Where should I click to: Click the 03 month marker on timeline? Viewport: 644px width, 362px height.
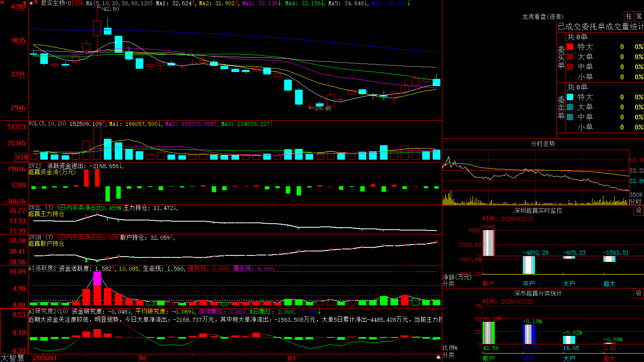tap(292, 358)
